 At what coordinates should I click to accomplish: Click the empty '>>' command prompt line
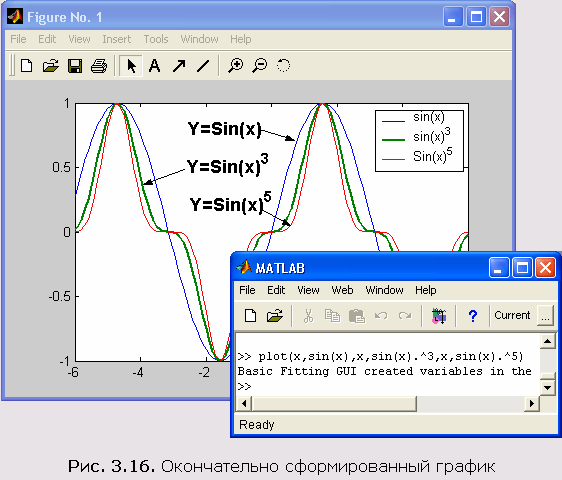coord(244,386)
